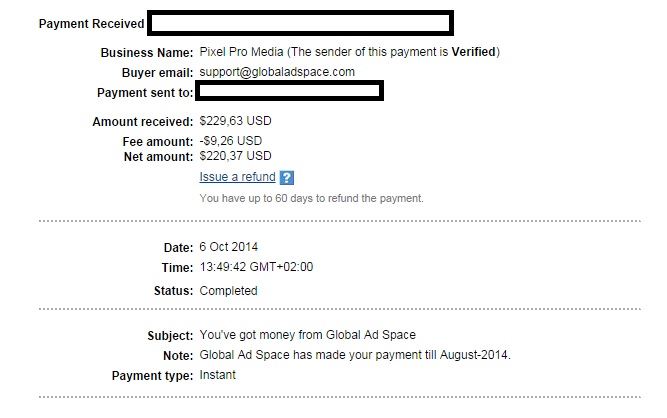This screenshot has width=667, height=418.
Task: Click the net amount $220,37 USD
Action: pyautogui.click(x=235, y=156)
